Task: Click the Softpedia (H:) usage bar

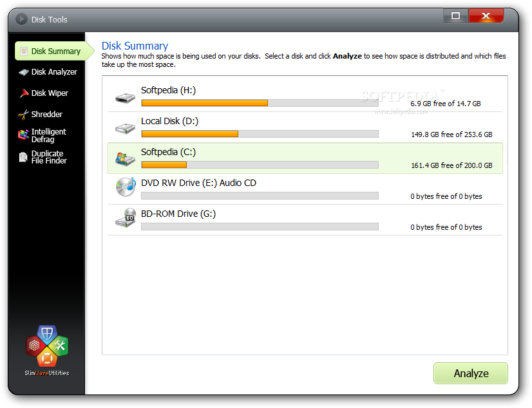Action: (x=260, y=103)
